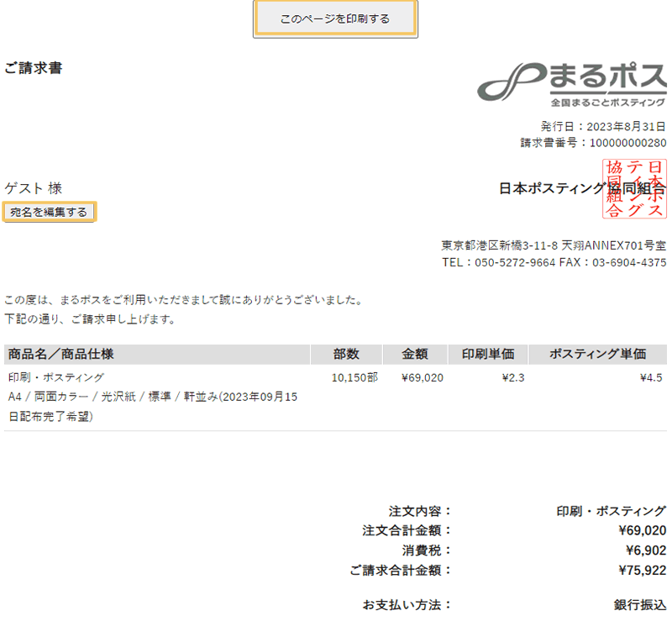Screen dimensions: 672x637
Task: Click the 商品名／商品仕様 column header
Action: pyautogui.click(x=157, y=354)
